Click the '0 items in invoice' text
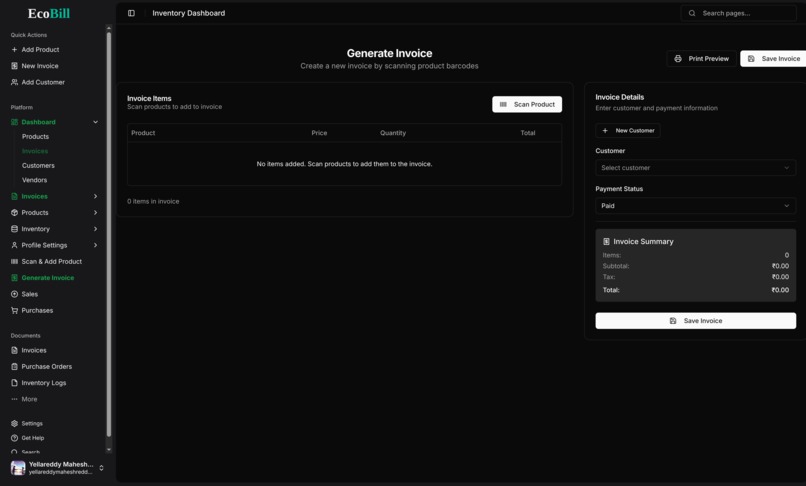The image size is (806, 486). click(x=153, y=202)
